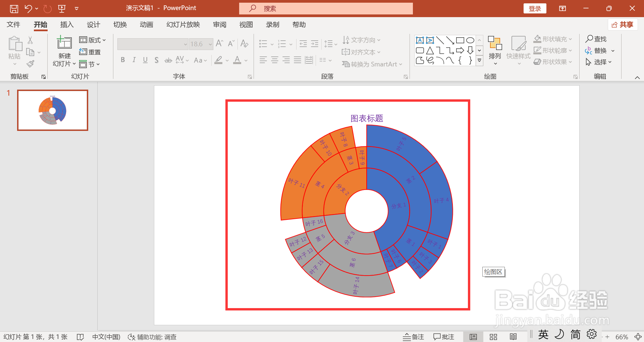Click Notes (备注) in status bar
Viewport: 644px width, 342px height.
pyautogui.click(x=414, y=337)
